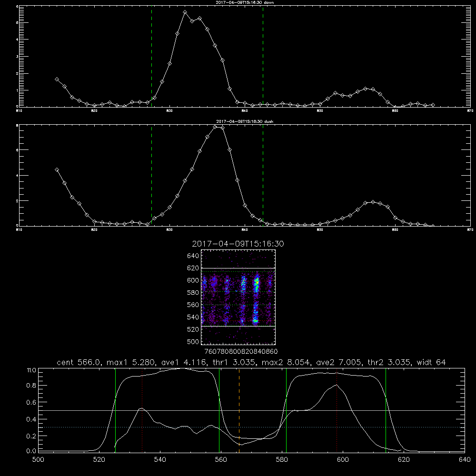Click the right green dashed line in dawn plot
The width and height of the screenshot is (476, 476).
[x=263, y=56]
